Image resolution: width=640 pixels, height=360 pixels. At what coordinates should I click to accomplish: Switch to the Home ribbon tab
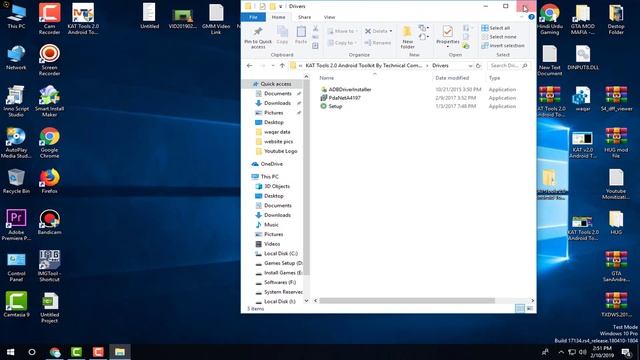coord(278,17)
